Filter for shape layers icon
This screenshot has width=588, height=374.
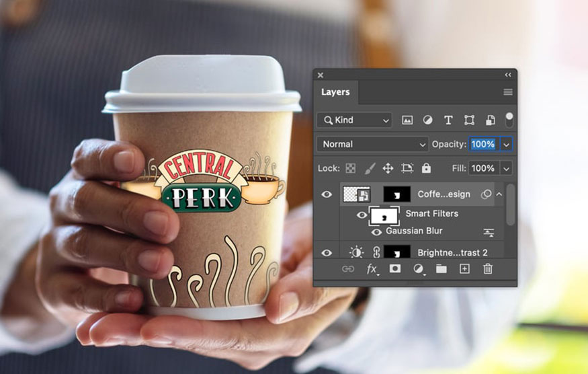pyautogui.click(x=469, y=120)
